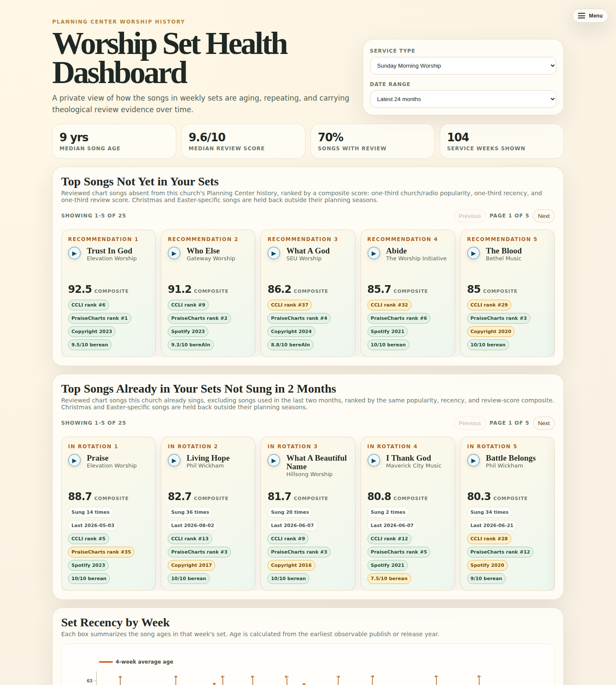Image resolution: width=616 pixels, height=685 pixels.
Task: Play preview of Battle Belongs
Action: point(474,461)
